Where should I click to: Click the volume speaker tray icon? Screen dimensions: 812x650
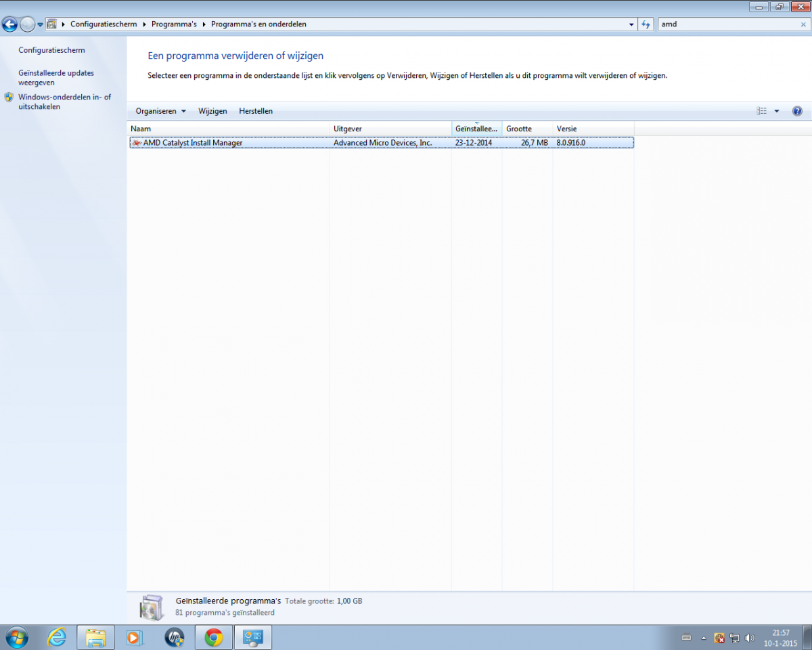pos(750,638)
